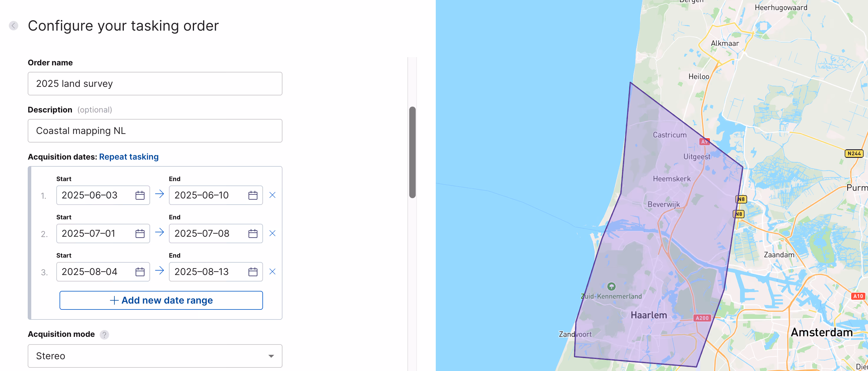868x371 pixels.
Task: Click the Alkmaar label on the map
Action: (725, 43)
